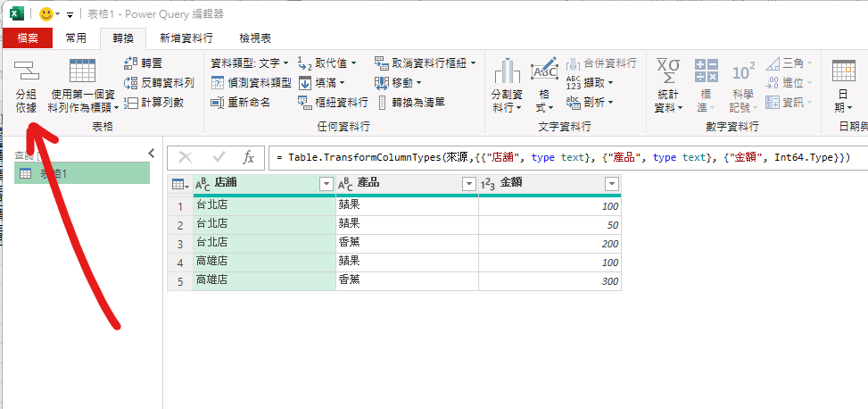Click 香蕉 in row 3

click(408, 244)
